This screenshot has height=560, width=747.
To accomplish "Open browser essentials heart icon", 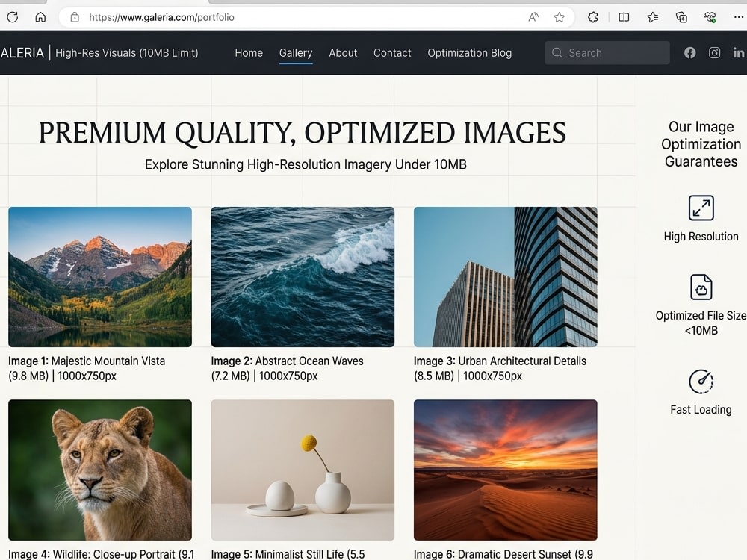I will [x=710, y=18].
